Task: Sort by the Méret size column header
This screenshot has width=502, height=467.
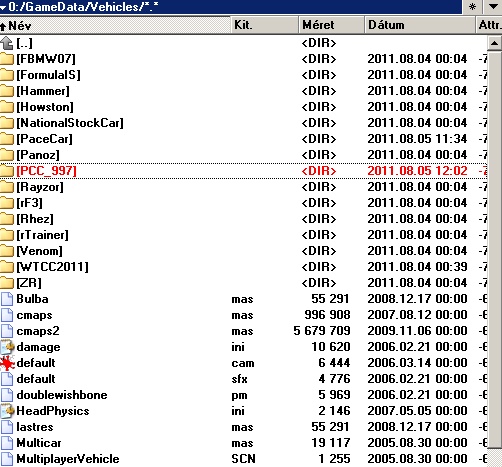Action: point(331,25)
